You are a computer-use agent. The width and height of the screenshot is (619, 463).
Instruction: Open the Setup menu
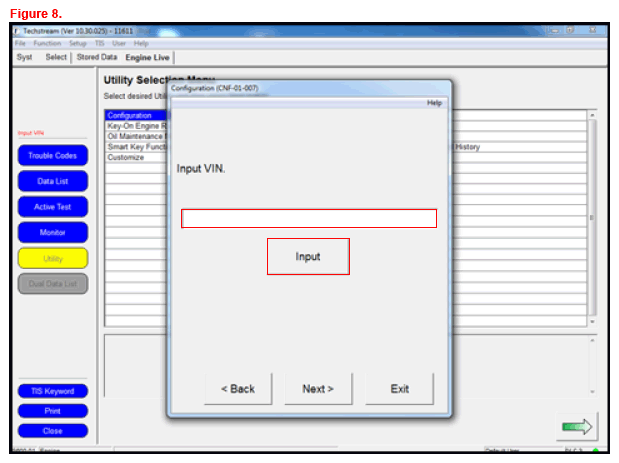[77, 43]
